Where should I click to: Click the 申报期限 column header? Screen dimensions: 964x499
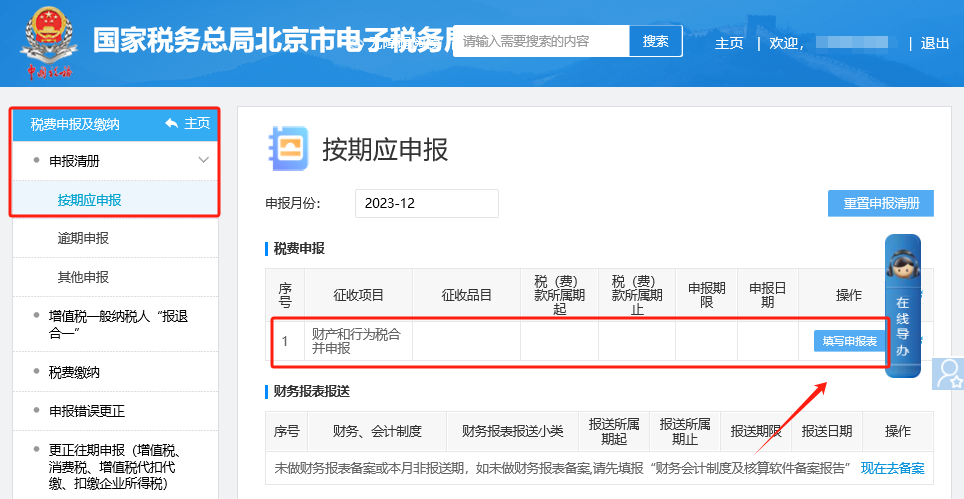tap(706, 295)
